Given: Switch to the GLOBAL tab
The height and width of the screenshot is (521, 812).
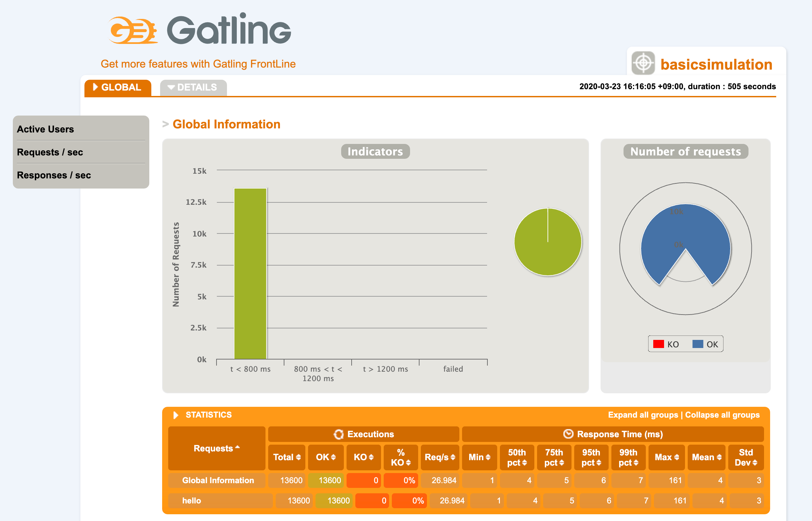Looking at the screenshot, I should tap(118, 87).
